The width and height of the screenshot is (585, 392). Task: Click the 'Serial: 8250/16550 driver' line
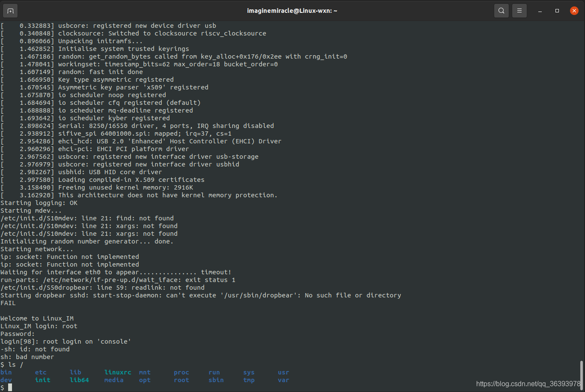click(137, 126)
